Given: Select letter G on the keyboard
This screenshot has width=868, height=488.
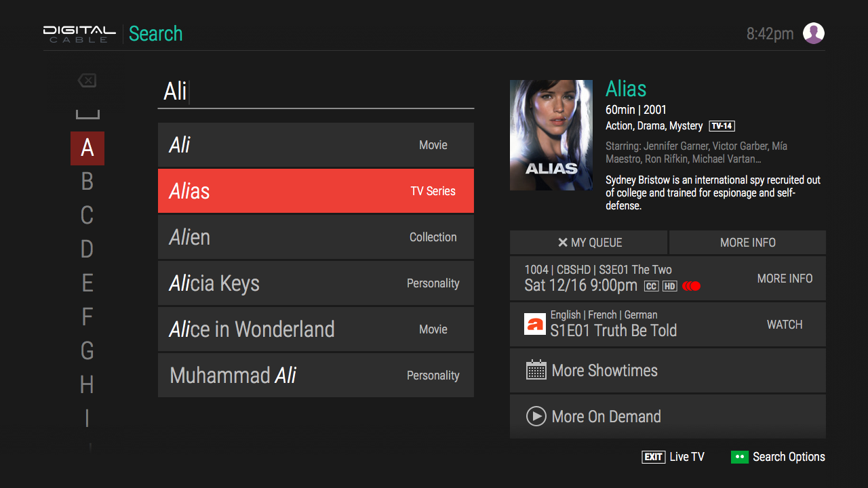Looking at the screenshot, I should click(87, 351).
